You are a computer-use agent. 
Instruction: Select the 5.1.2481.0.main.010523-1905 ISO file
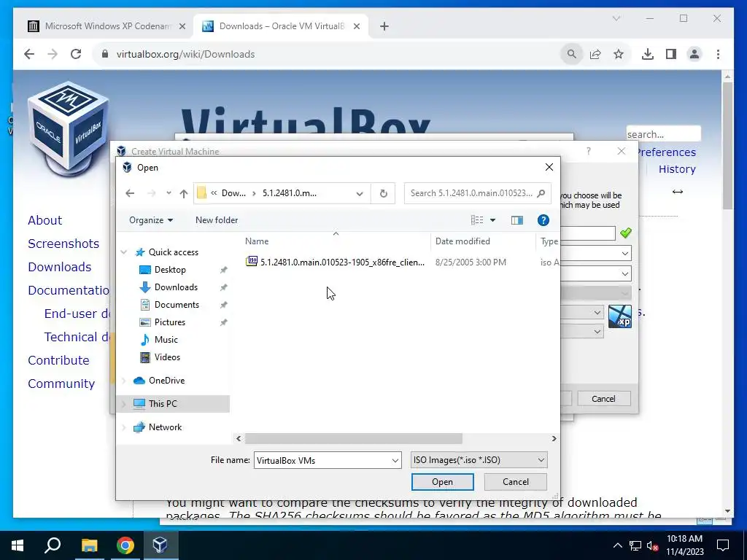click(335, 262)
